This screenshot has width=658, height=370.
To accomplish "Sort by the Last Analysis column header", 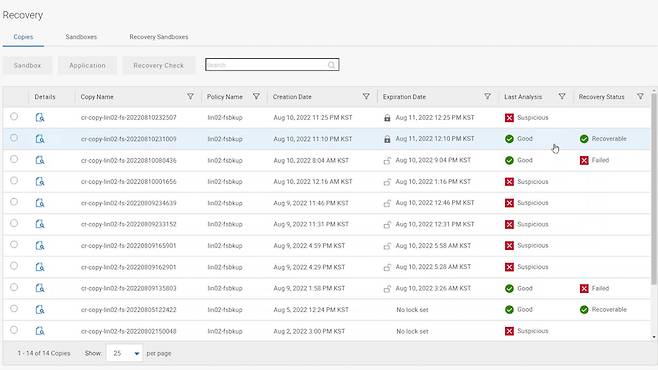I will point(523,97).
